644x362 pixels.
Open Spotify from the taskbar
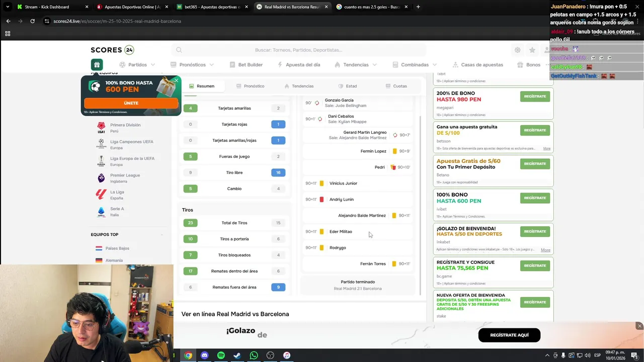[221, 355]
